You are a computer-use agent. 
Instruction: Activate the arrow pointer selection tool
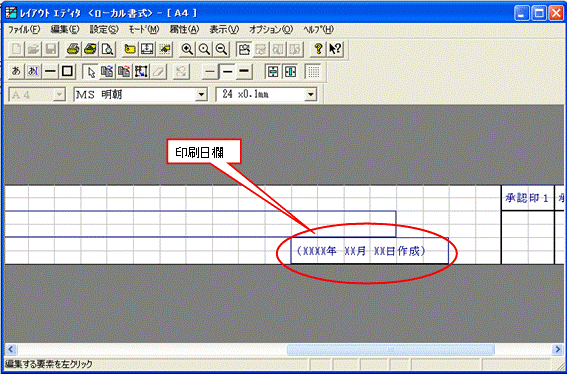90,71
